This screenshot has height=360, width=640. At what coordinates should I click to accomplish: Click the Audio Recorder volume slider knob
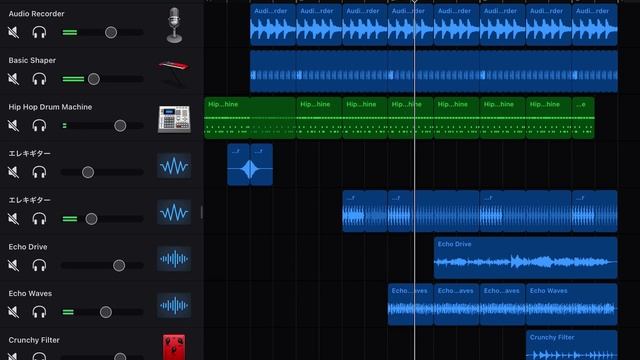click(x=111, y=32)
